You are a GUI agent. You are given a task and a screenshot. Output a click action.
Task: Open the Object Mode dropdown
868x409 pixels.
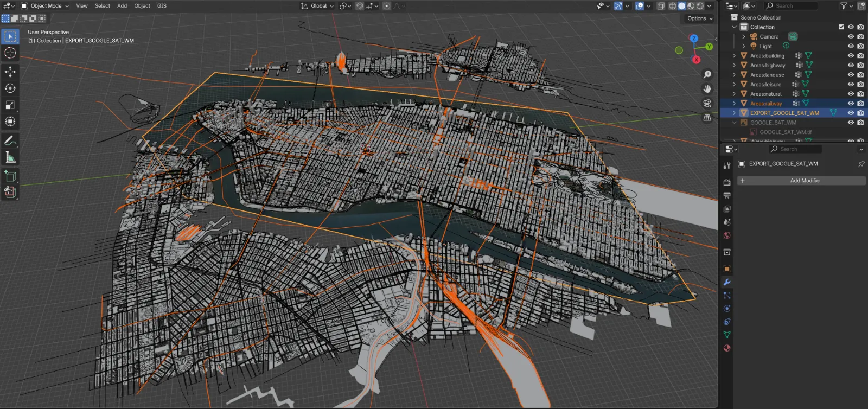pyautogui.click(x=45, y=6)
